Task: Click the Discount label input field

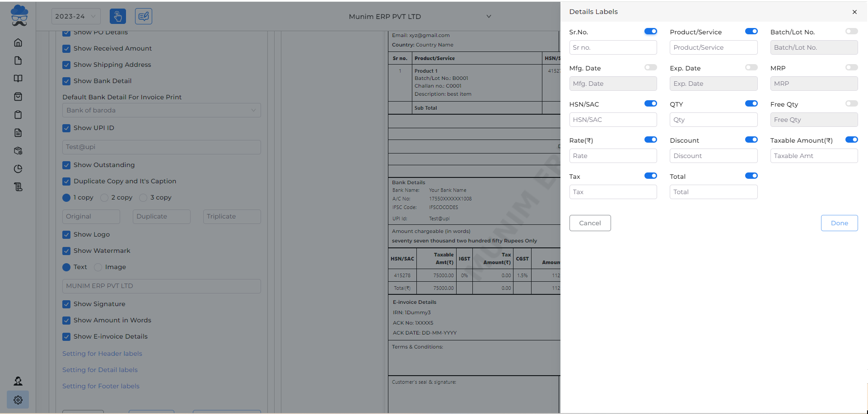Action: (714, 156)
